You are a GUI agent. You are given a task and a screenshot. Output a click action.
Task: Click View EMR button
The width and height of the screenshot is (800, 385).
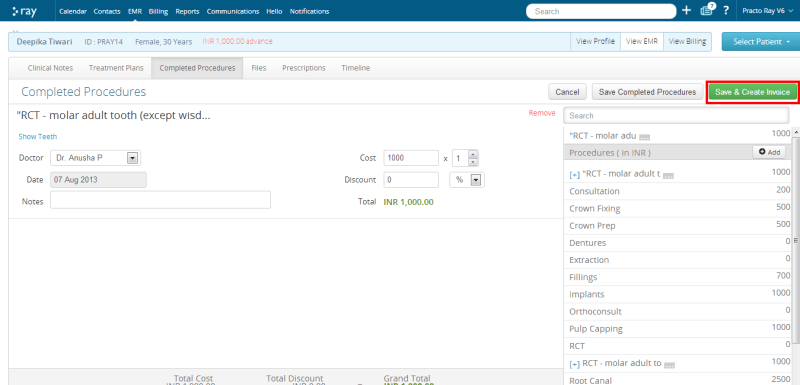[642, 42]
